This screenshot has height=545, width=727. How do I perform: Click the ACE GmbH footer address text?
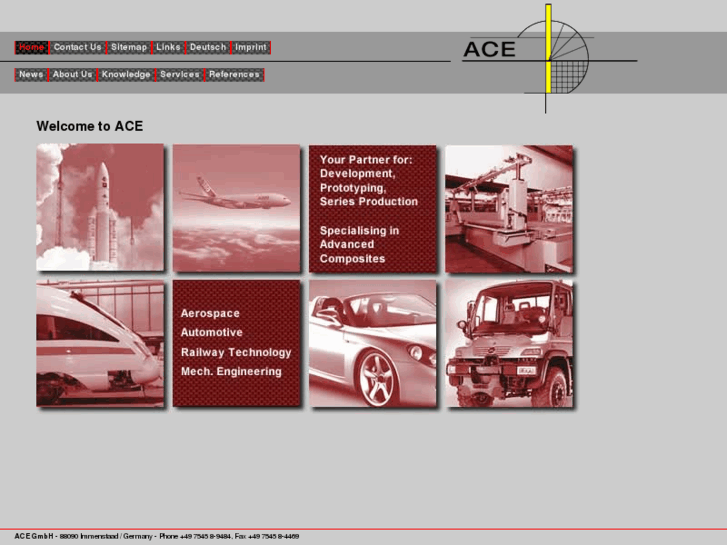157,536
